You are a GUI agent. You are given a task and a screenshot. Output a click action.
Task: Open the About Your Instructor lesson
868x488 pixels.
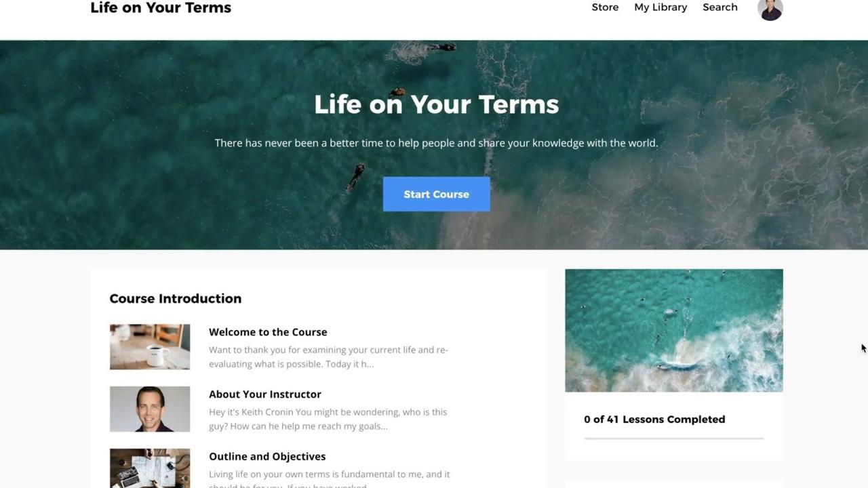(x=265, y=394)
